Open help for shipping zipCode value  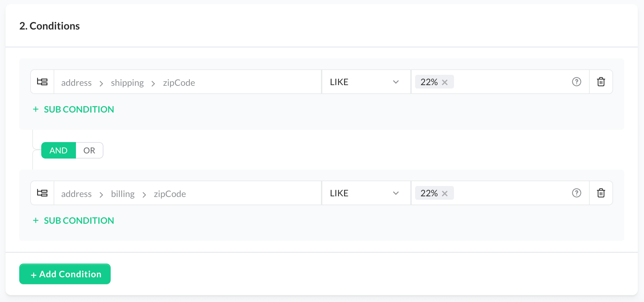coord(576,82)
